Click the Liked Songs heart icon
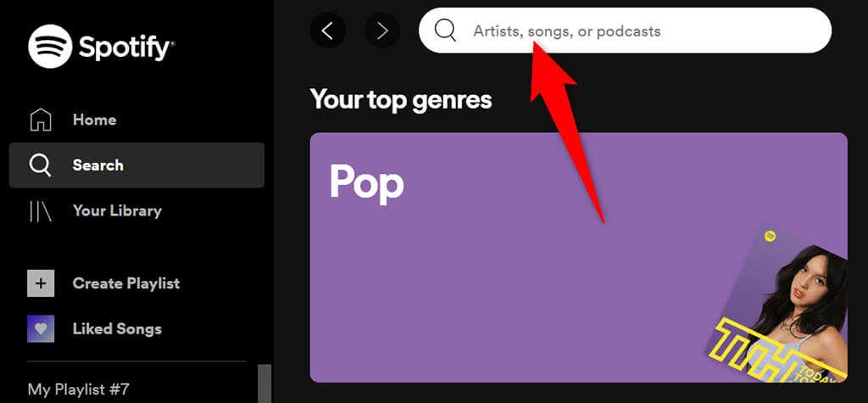The image size is (868, 403). [x=41, y=329]
